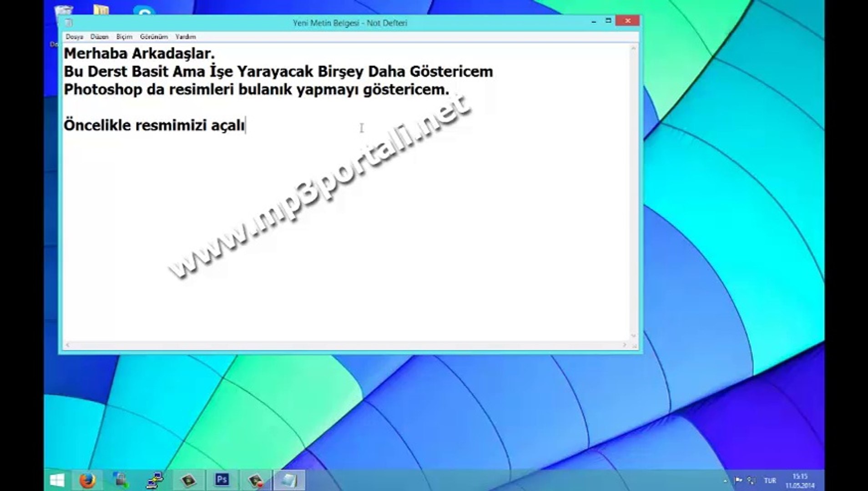Click the "Yeni Metin Belgesi - Not Defteri" title
Screen dimensions: 868x491
coord(350,23)
